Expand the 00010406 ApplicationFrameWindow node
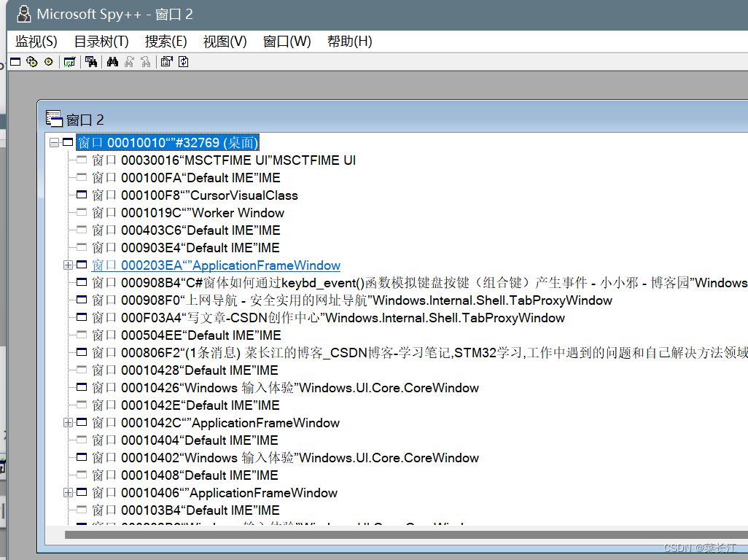Viewport: 748px width, 560px height. tap(69, 493)
